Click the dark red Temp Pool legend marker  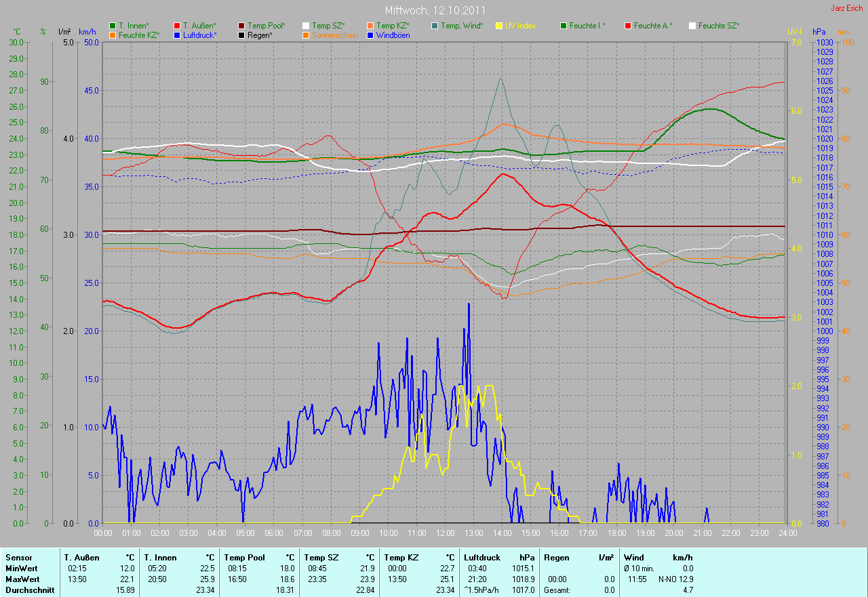tap(241, 26)
